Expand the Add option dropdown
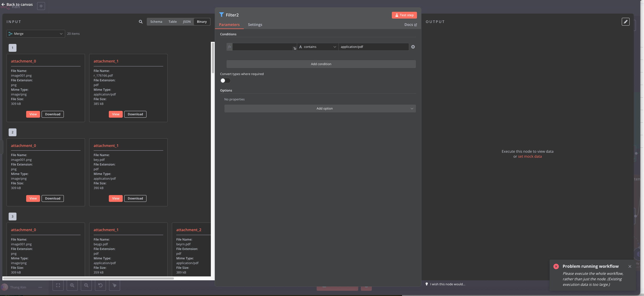644x296 pixels. click(x=320, y=109)
